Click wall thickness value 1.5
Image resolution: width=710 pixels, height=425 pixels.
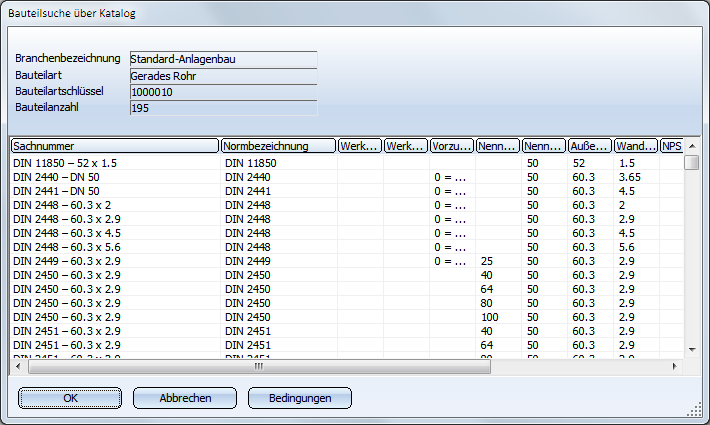[x=627, y=163]
